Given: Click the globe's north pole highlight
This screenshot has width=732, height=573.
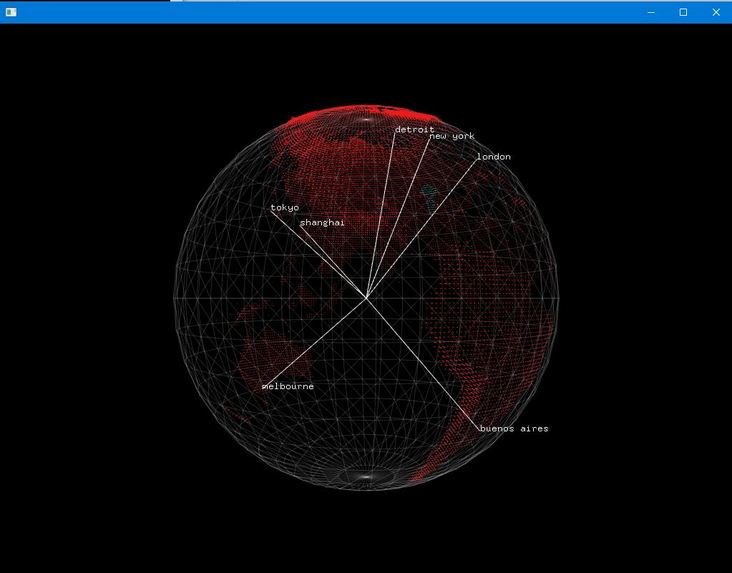Looking at the screenshot, I should (367, 120).
